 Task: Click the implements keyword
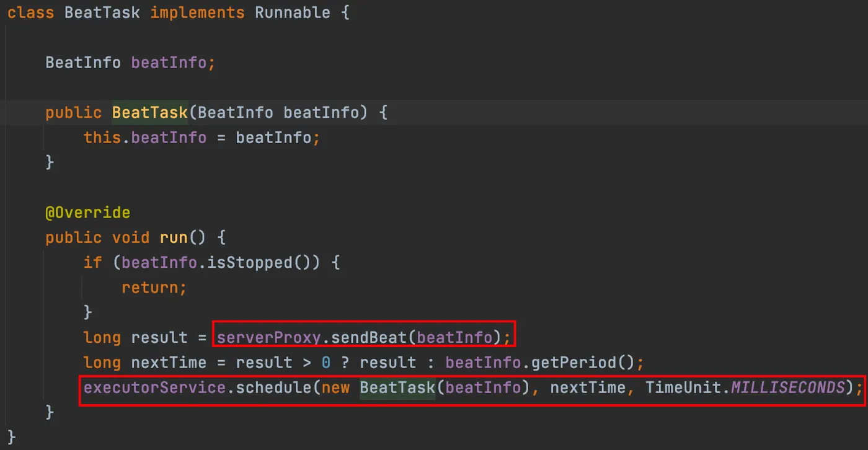click(x=197, y=13)
